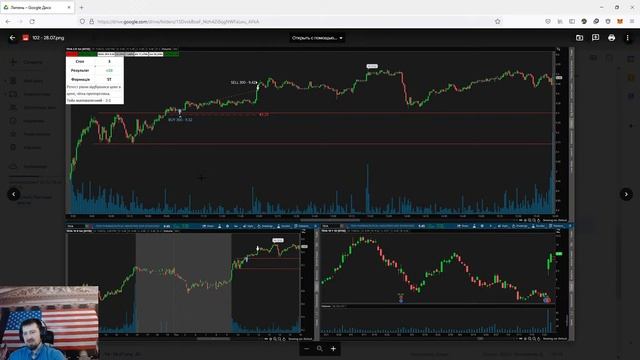Save the page to Pocket
Screen dimensions: 640x360
(548, 21)
